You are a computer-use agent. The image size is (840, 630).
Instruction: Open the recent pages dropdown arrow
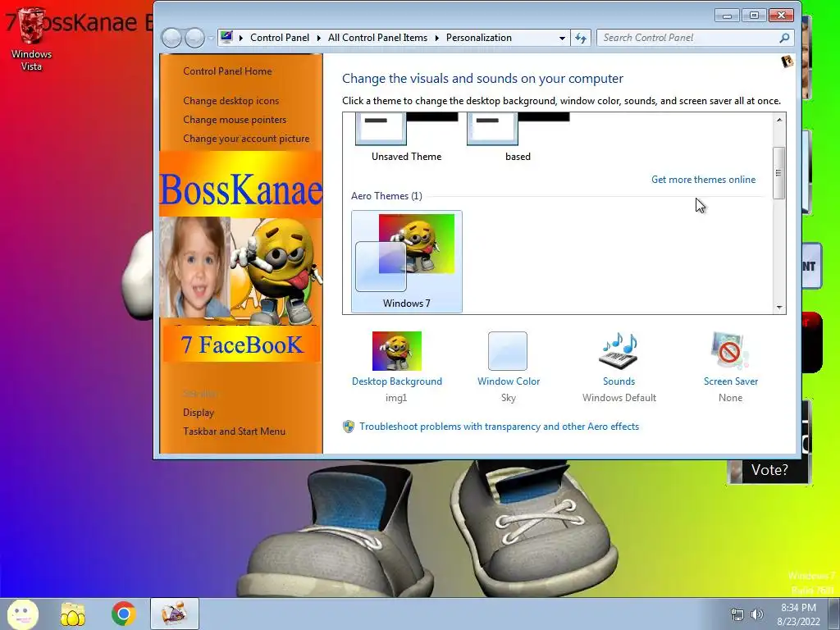[x=211, y=38]
